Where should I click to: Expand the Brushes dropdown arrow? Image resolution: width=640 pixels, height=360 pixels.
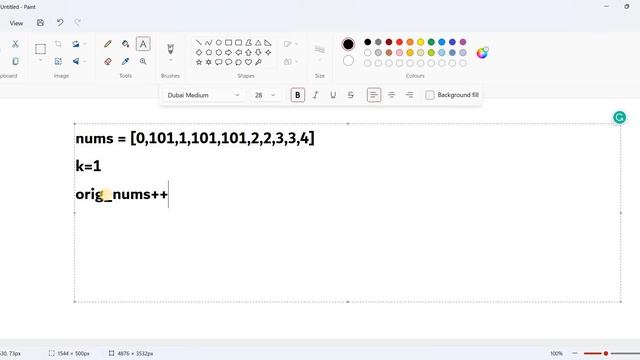click(170, 60)
